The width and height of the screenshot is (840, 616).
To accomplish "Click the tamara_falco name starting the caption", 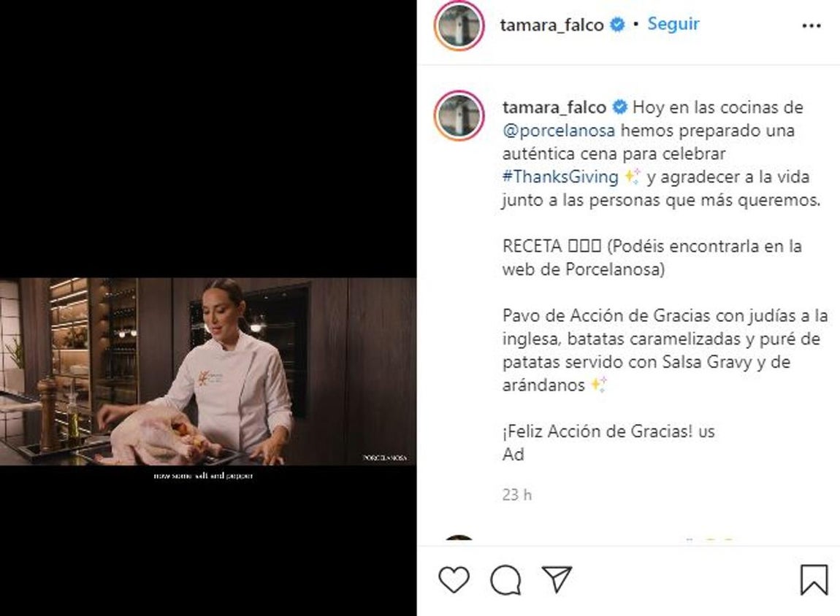I will 553,107.
